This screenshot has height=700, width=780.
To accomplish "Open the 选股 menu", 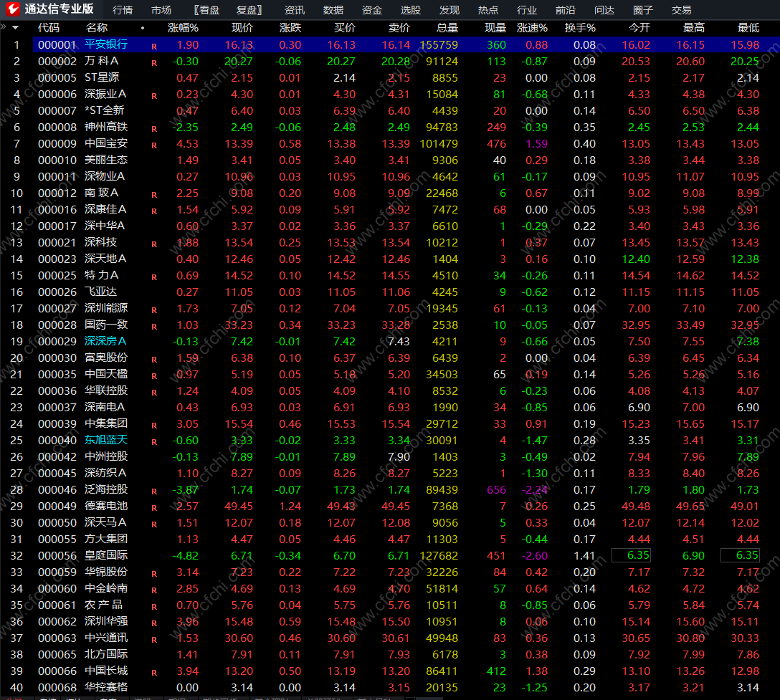I will tap(410, 10).
